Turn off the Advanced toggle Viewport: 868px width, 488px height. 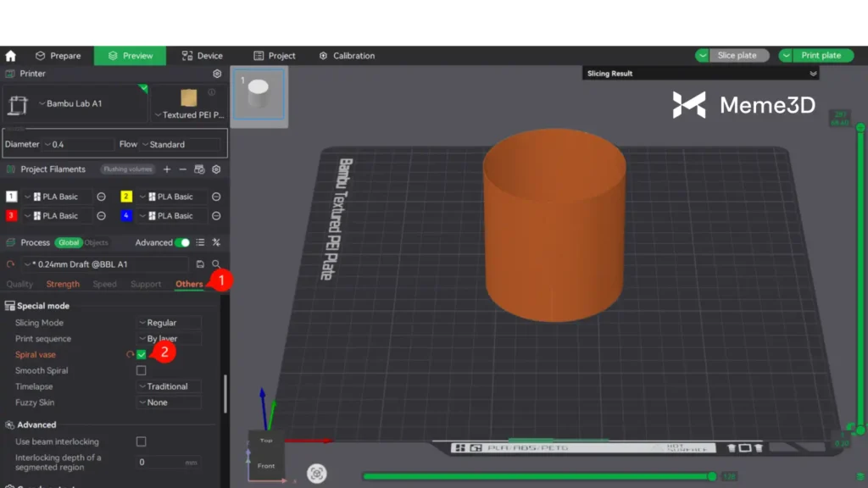coord(182,242)
